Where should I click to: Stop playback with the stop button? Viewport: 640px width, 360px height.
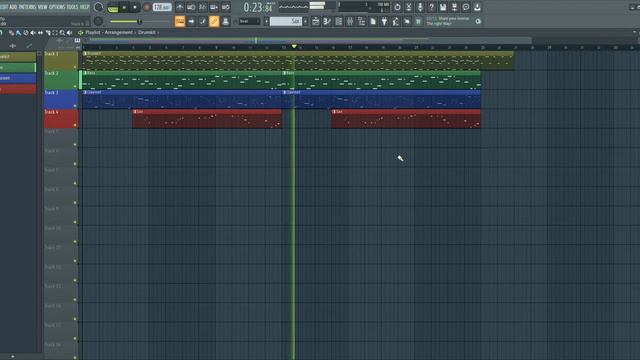point(135,7)
